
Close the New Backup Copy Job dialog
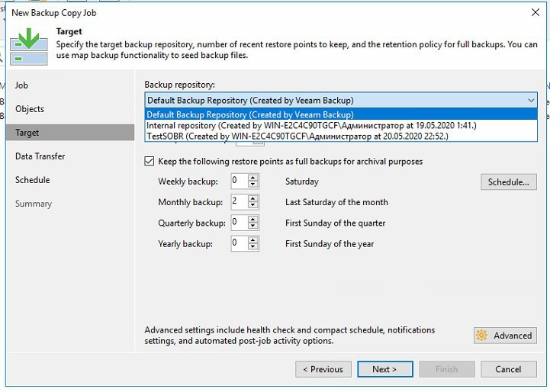536,12
